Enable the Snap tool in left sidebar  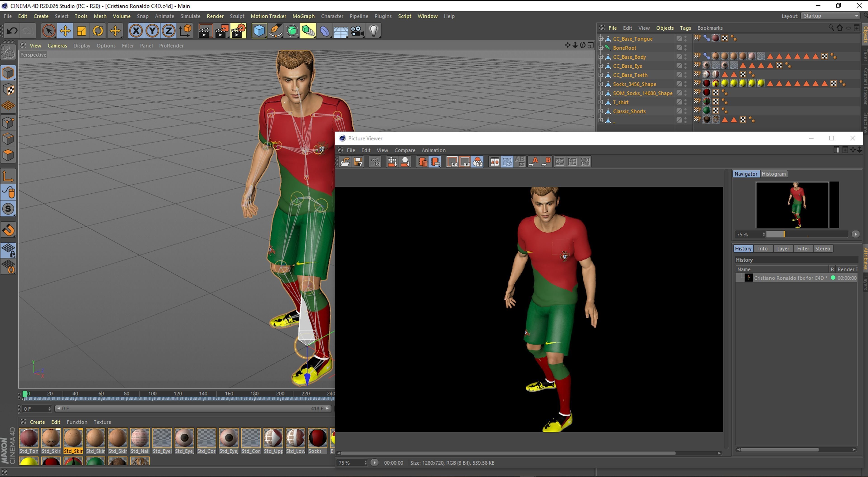(8, 230)
